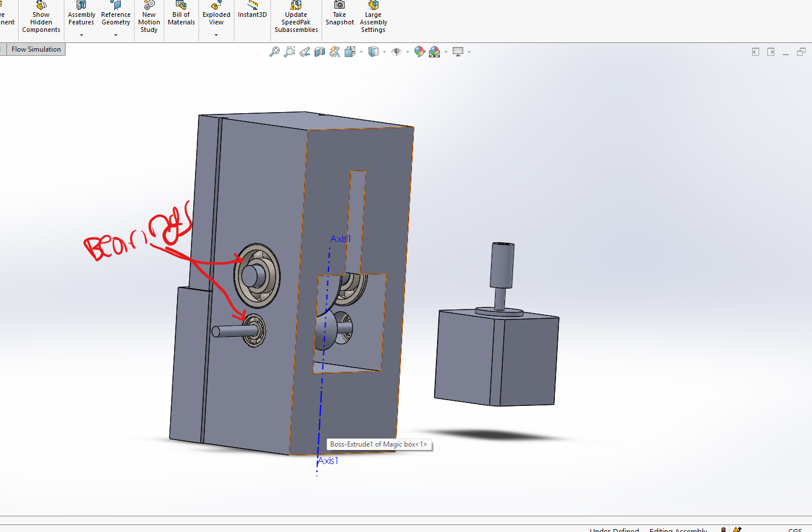Click the Editing Assembly status text

coord(679,529)
